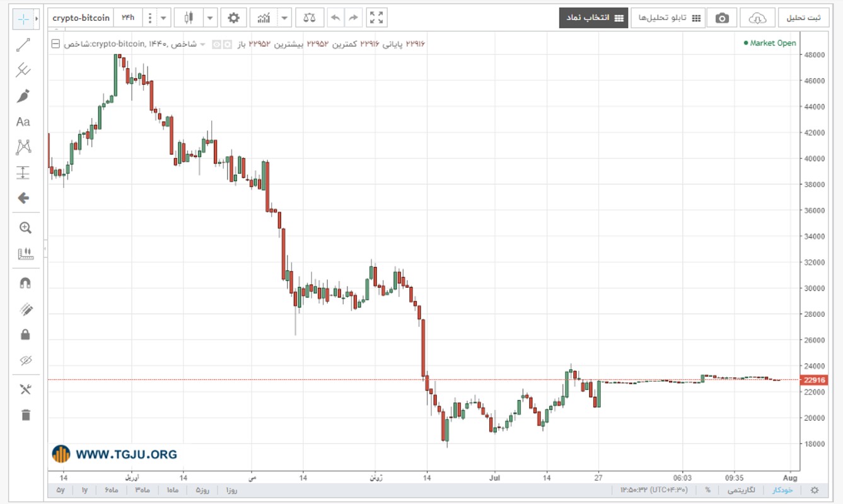Image resolution: width=843 pixels, height=504 pixels.
Task: Click the compare scales balance icon
Action: [x=310, y=18]
